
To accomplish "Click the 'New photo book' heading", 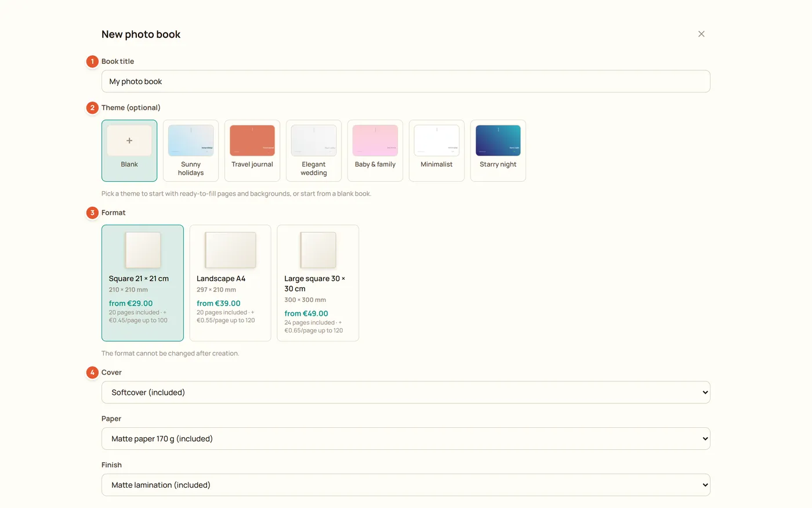I will (x=141, y=34).
